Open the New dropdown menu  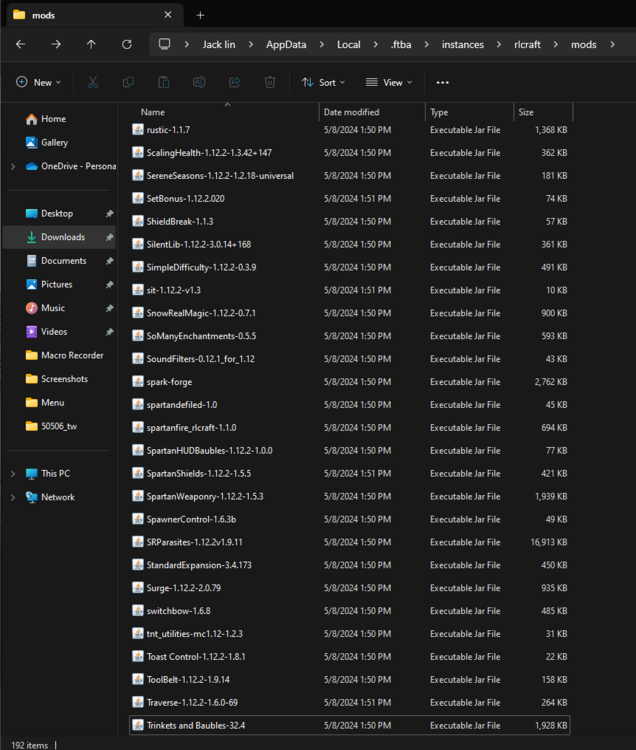pyautogui.click(x=38, y=82)
